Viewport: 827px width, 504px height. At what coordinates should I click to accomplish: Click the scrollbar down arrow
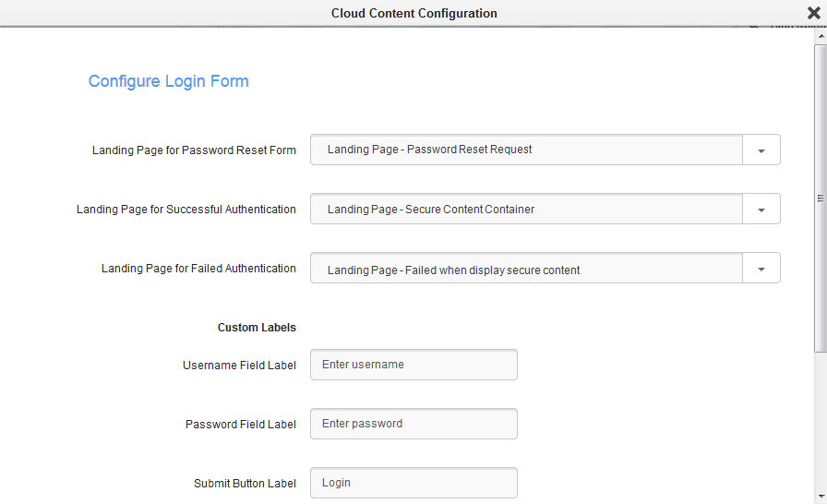tap(820, 497)
